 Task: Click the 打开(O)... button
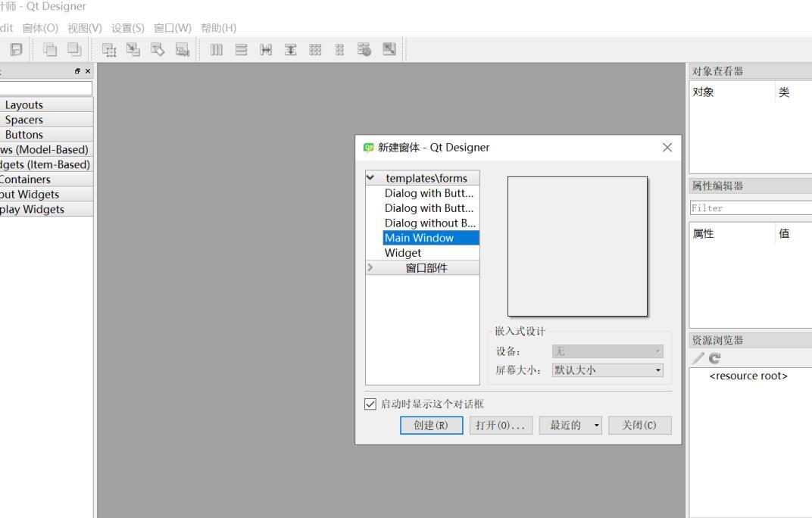tap(501, 426)
